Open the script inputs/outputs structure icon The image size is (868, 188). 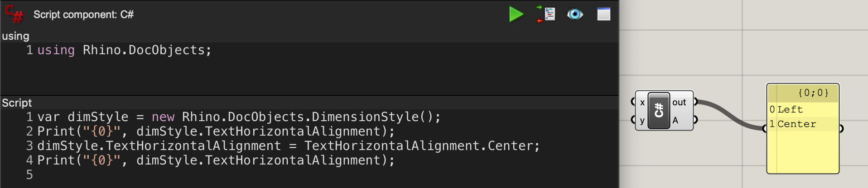(x=546, y=14)
